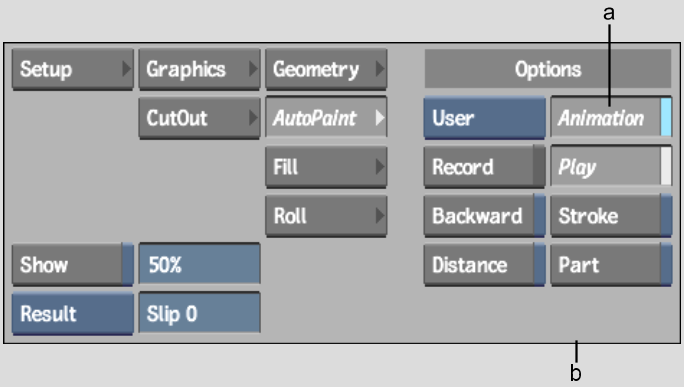Toggle the Distance option
This screenshot has height=387, width=684.
click(484, 265)
